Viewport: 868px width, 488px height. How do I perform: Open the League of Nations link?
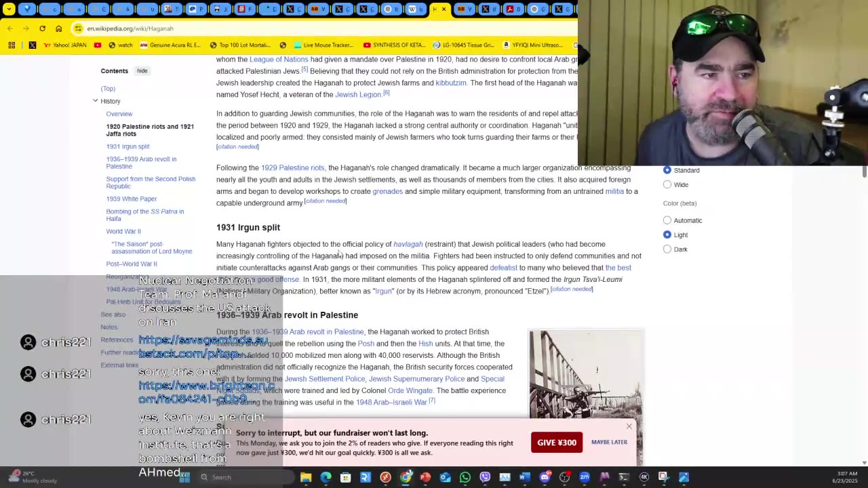click(279, 59)
